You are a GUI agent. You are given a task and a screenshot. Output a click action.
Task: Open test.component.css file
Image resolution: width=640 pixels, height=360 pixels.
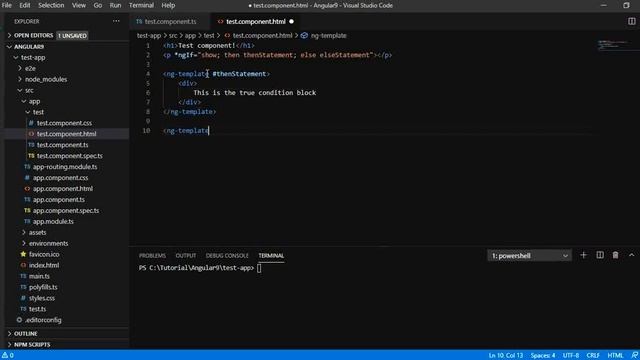click(x=64, y=123)
